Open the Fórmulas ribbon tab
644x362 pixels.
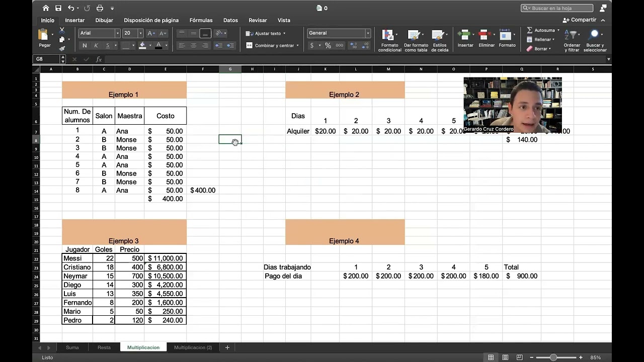pyautogui.click(x=201, y=20)
